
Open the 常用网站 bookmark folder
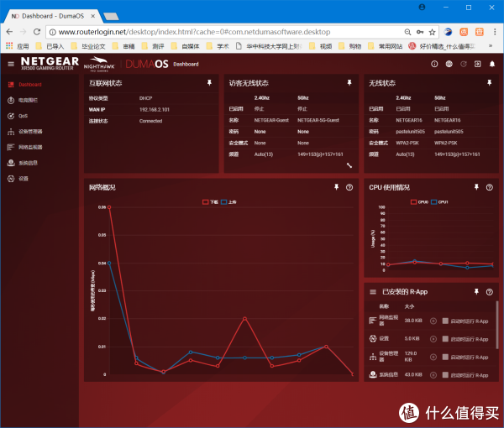385,46
